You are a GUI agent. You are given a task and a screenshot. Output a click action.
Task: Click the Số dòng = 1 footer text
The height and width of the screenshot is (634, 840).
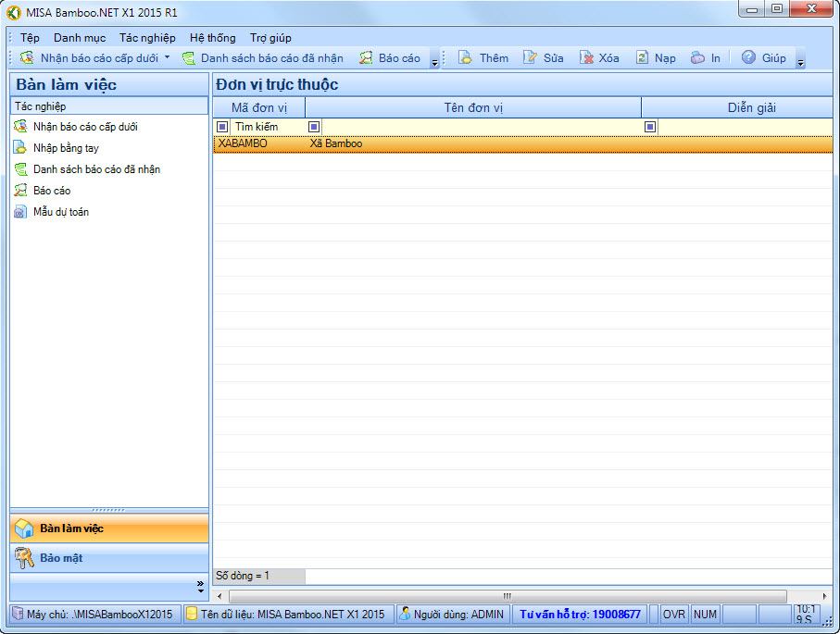(x=243, y=576)
